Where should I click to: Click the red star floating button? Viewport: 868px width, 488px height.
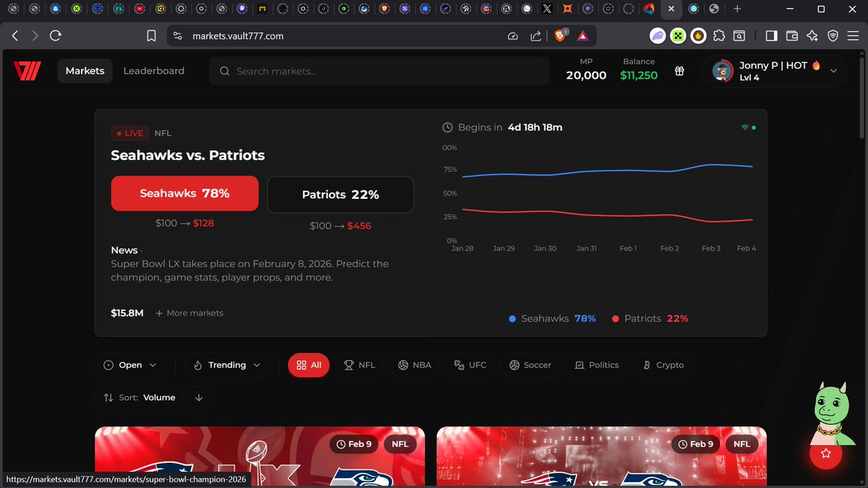825,453
